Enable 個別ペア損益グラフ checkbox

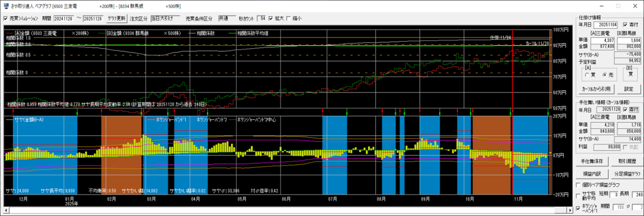[x=578, y=185]
